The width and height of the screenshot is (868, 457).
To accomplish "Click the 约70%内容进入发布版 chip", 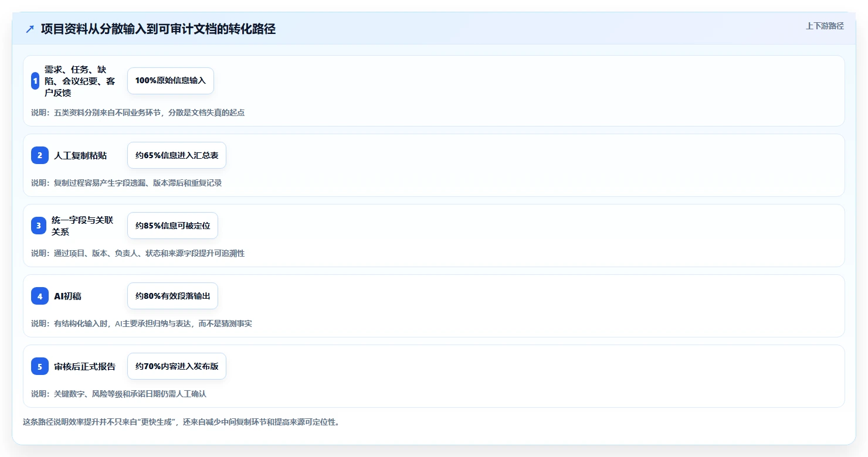I will pos(177,366).
